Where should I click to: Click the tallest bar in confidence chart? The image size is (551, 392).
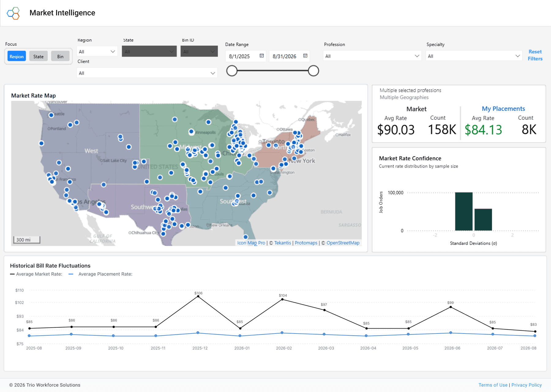point(464,211)
